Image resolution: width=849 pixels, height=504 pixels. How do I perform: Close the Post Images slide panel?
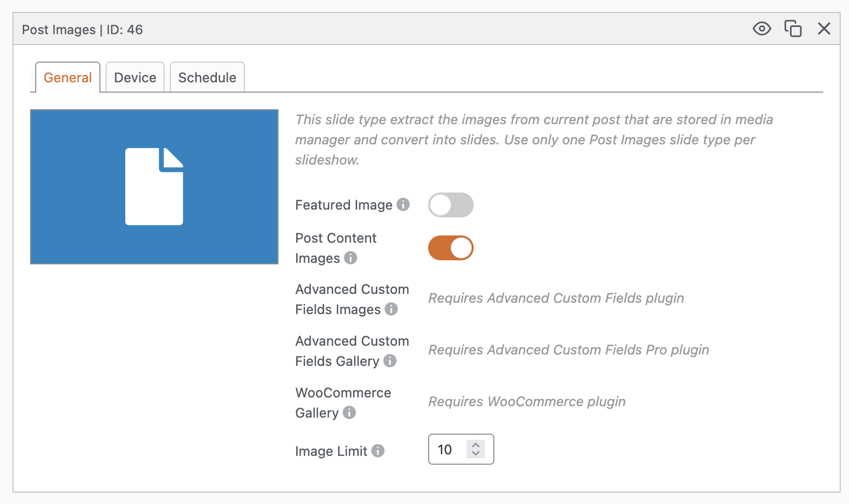(824, 28)
